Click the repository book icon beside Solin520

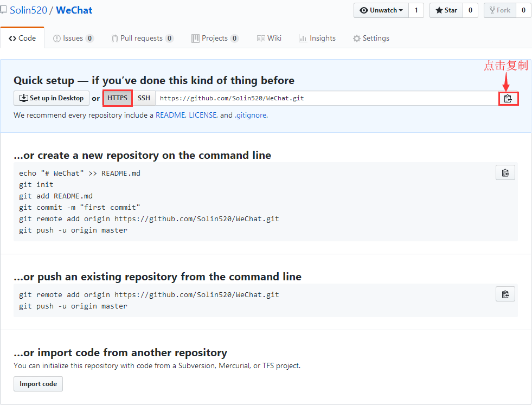[3, 10]
